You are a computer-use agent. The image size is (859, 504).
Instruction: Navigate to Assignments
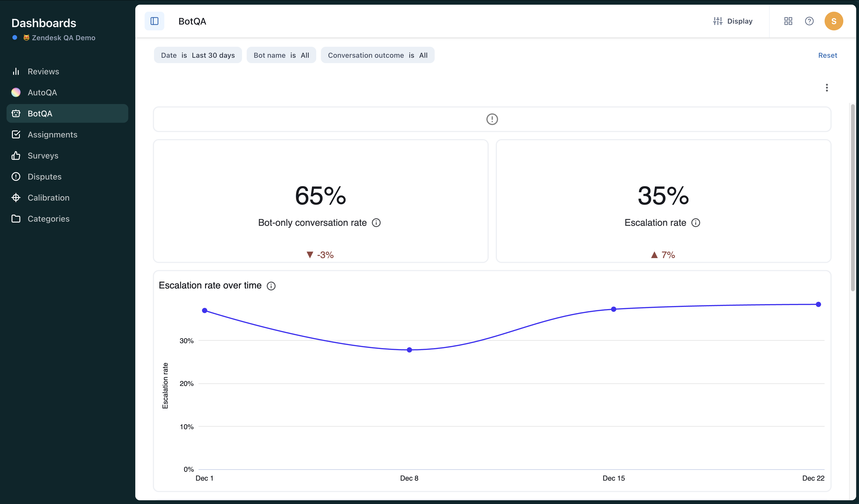[52, 134]
